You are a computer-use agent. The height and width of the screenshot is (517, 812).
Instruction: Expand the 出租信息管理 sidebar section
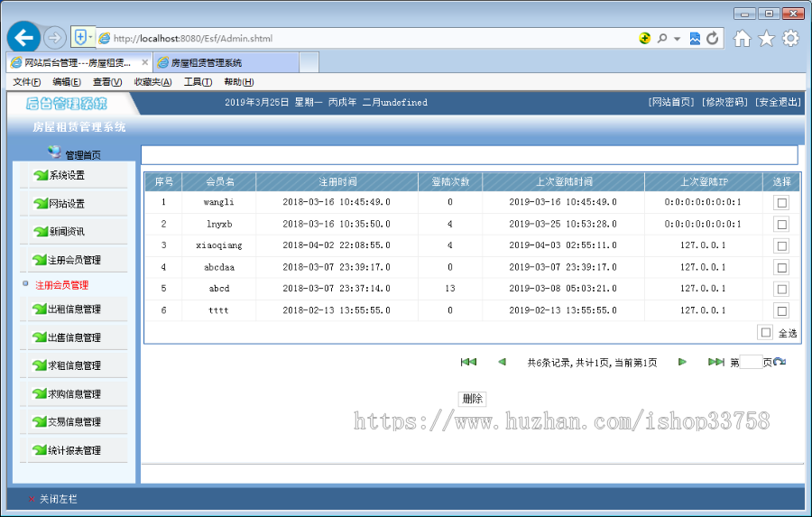pos(74,309)
